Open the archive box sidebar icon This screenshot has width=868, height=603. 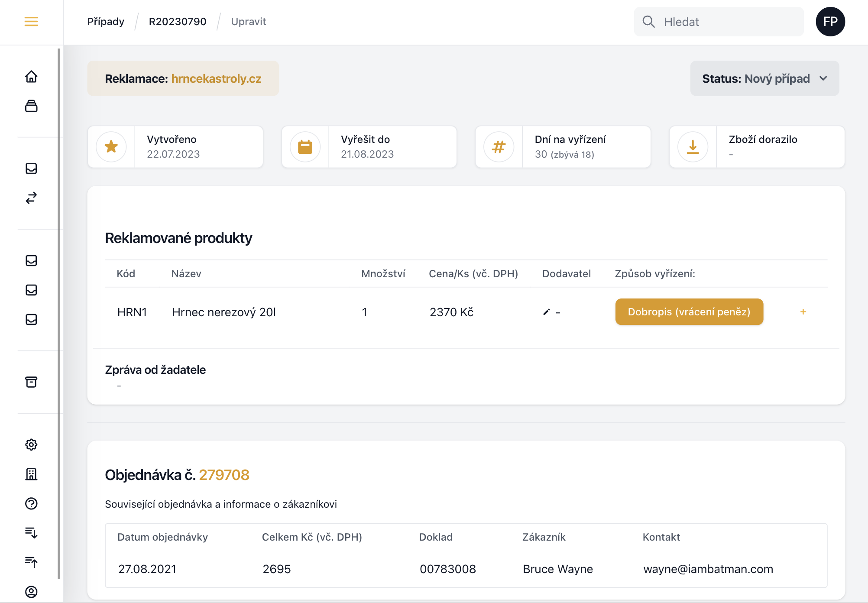[x=31, y=382]
